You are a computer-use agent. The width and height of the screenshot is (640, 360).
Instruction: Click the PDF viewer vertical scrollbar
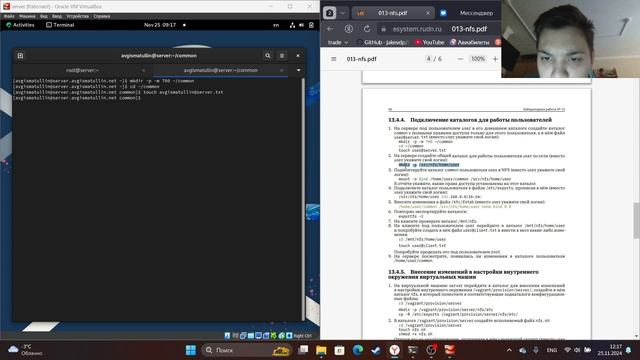636,220
